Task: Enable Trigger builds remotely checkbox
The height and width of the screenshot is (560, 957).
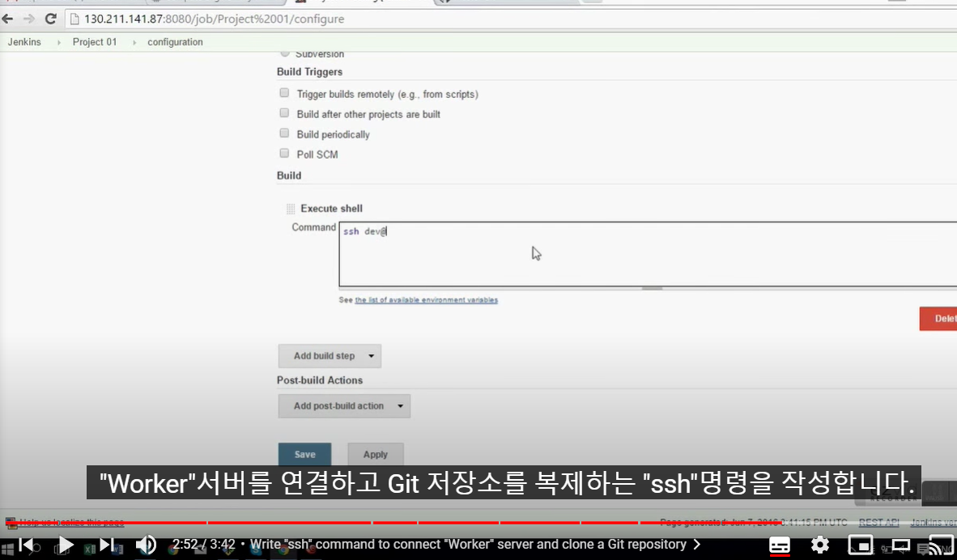Action: (284, 93)
